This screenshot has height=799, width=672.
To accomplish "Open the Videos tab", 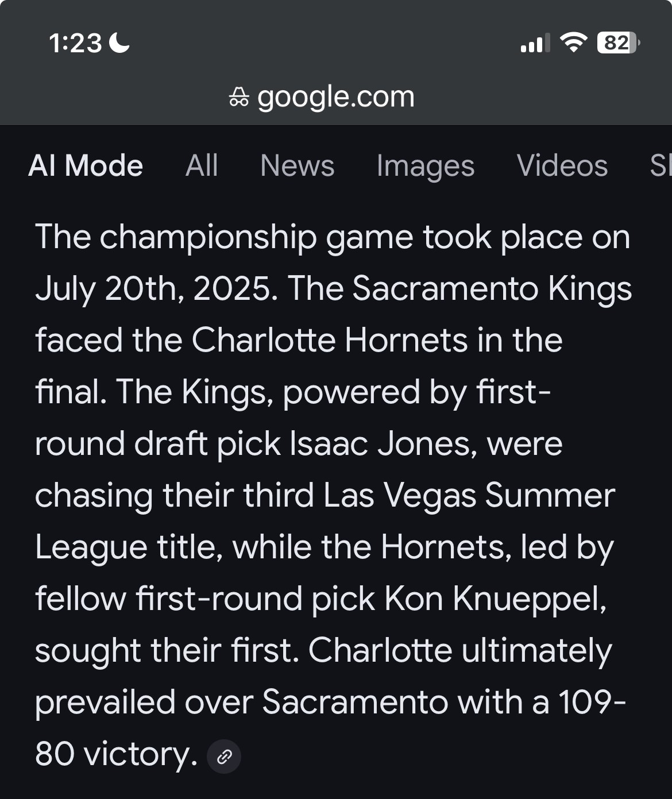I will click(562, 166).
